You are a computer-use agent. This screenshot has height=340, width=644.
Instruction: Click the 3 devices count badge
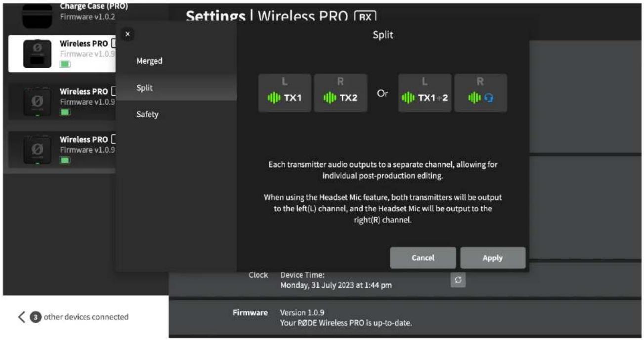36,317
